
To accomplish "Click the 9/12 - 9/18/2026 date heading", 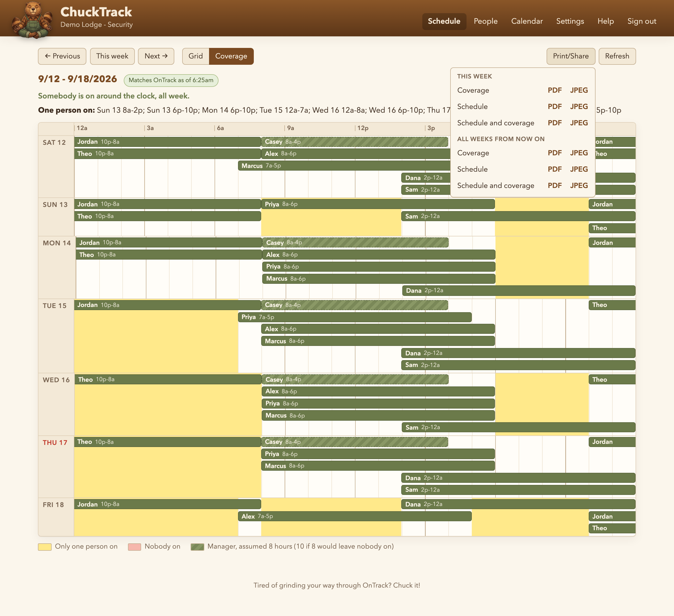I will [x=78, y=79].
